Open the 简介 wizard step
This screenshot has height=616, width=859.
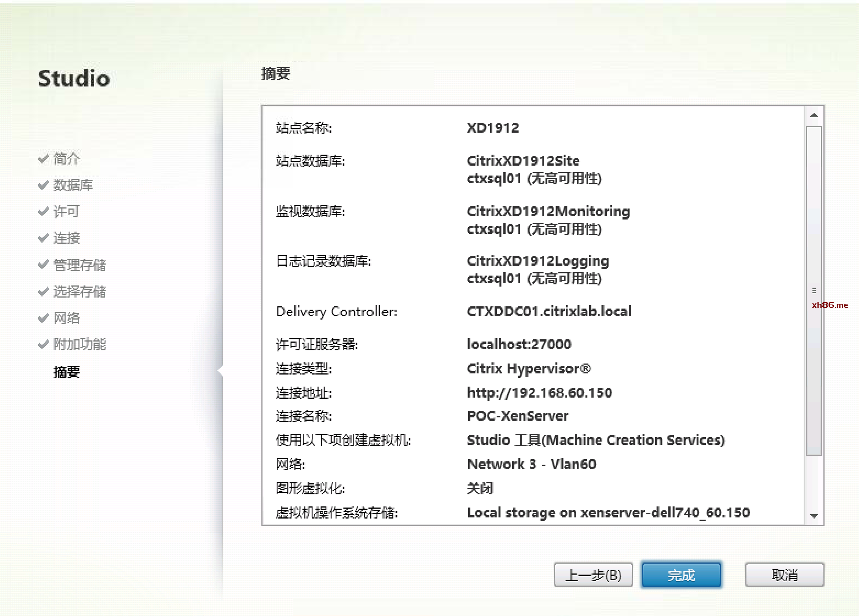tap(66, 159)
